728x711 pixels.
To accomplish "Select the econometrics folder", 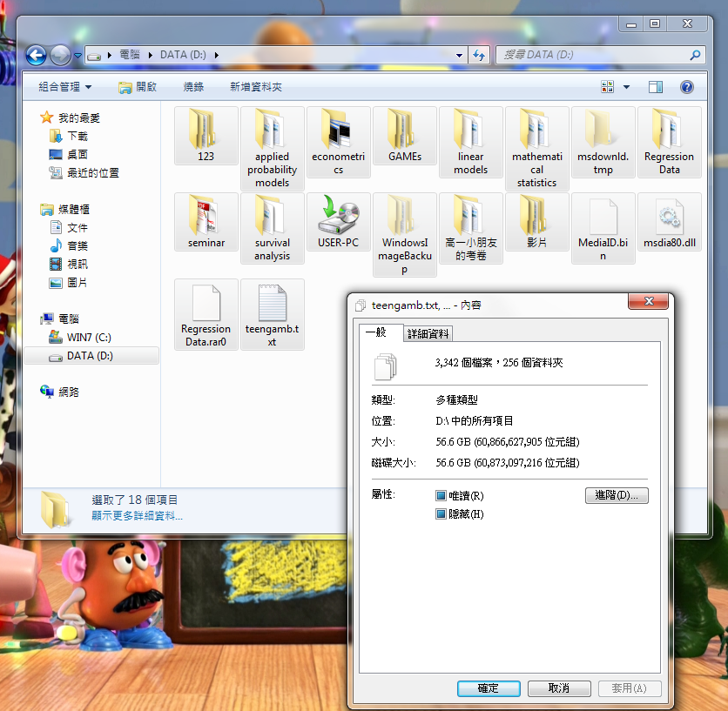I will pos(339,142).
